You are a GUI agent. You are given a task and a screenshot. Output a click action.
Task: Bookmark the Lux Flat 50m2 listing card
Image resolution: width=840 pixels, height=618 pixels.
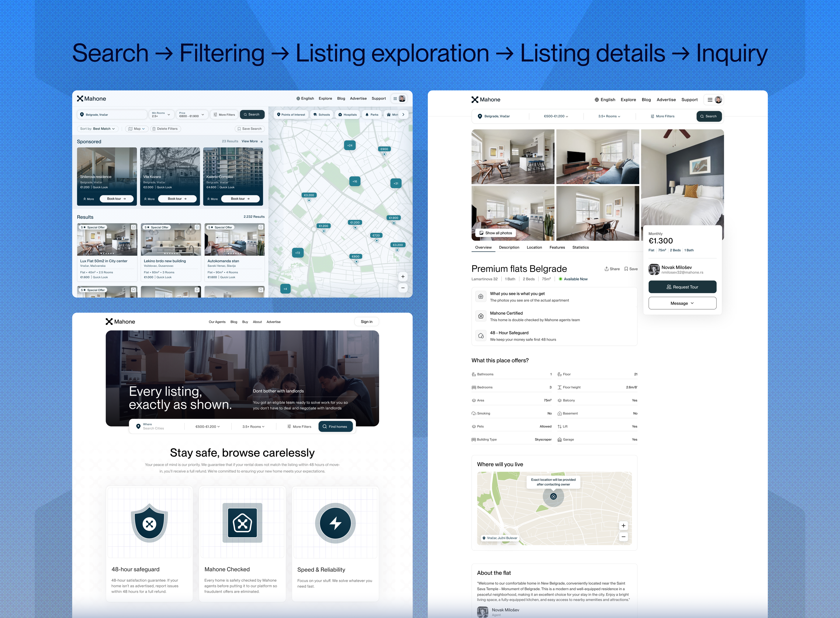(133, 227)
